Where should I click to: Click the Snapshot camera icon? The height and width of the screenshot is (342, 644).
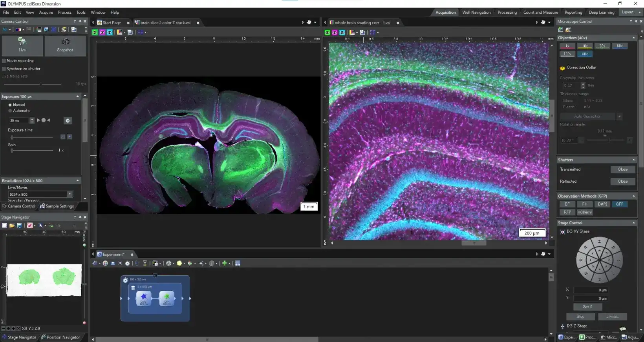click(65, 42)
